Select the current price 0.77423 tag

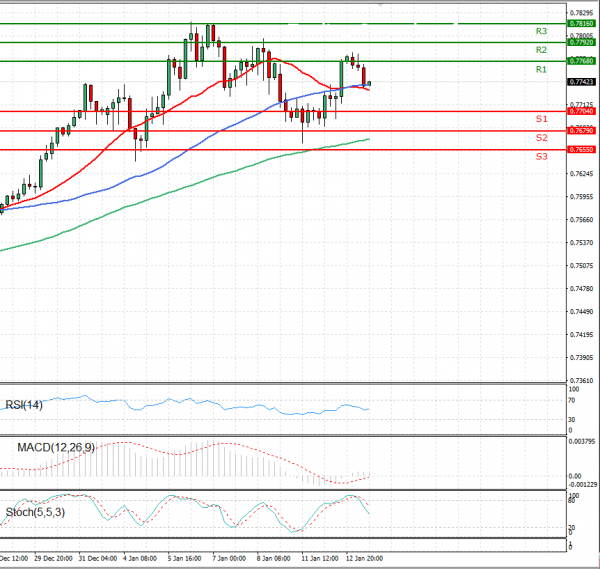tap(582, 82)
